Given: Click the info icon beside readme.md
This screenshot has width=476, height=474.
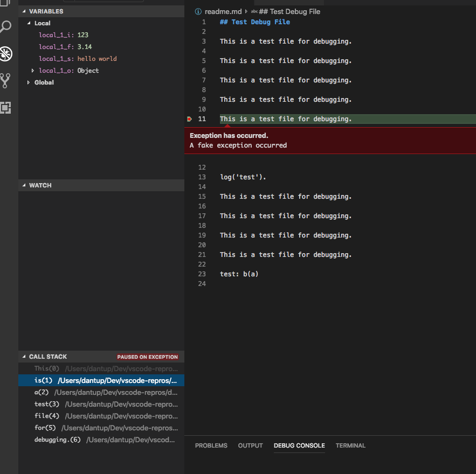Looking at the screenshot, I should pyautogui.click(x=198, y=11).
